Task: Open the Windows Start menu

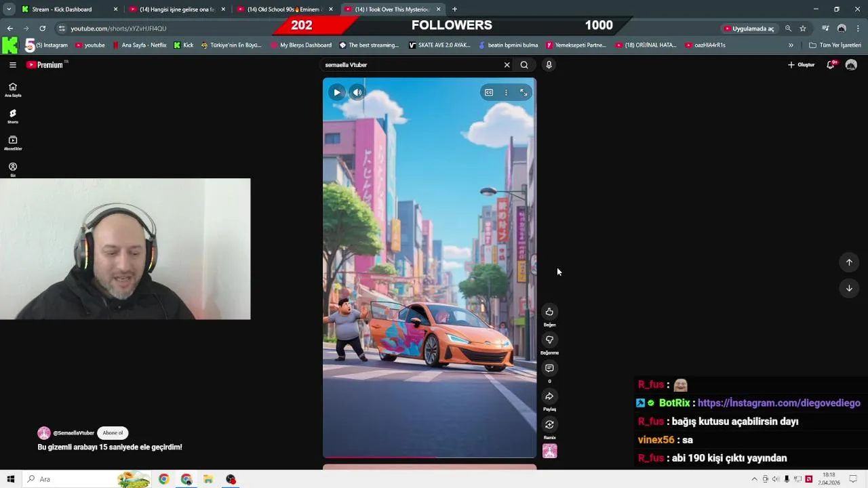Action: coord(11,479)
